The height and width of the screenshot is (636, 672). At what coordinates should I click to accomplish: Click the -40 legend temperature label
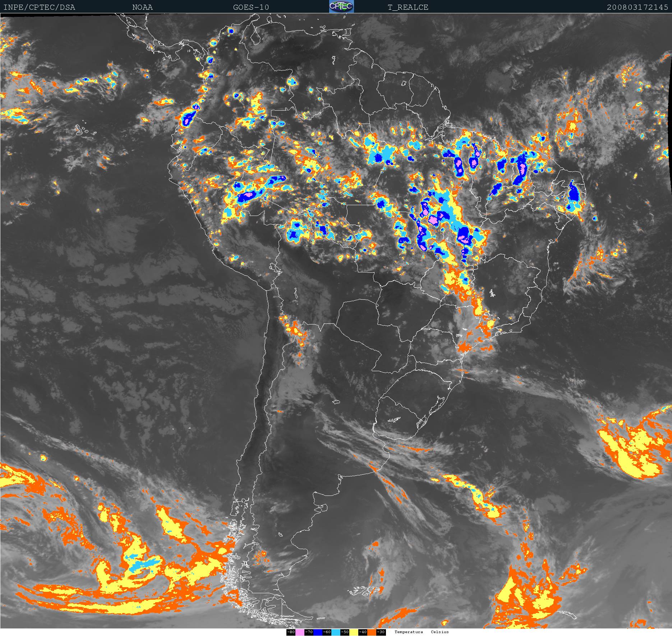click(363, 632)
